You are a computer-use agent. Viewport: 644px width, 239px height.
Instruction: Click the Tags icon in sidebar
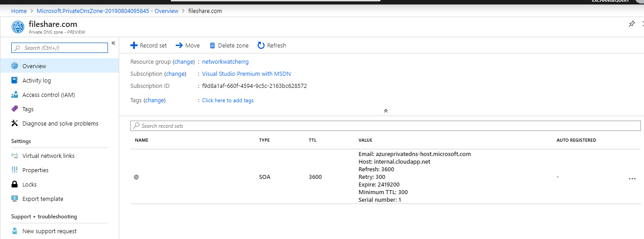[14, 109]
